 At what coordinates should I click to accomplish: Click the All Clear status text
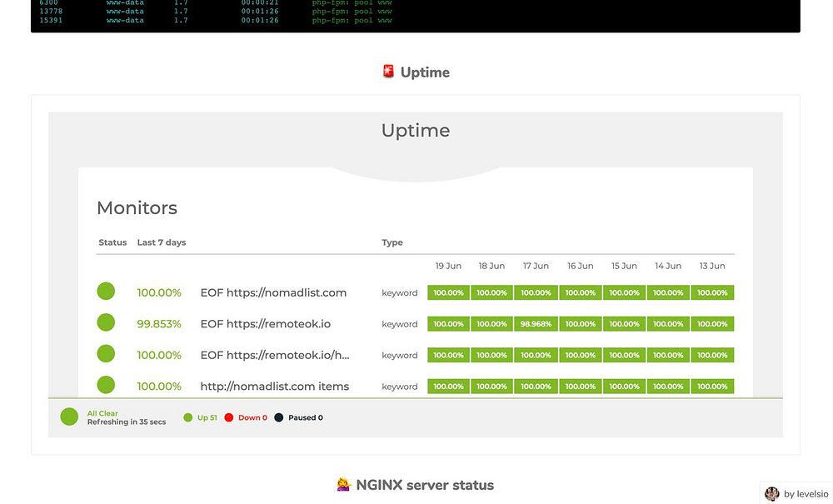(x=102, y=413)
